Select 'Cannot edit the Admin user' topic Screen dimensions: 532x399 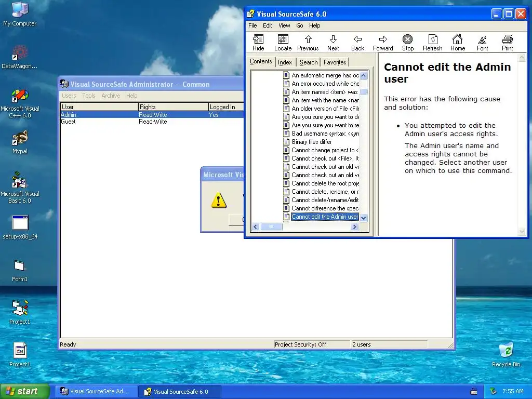point(321,217)
